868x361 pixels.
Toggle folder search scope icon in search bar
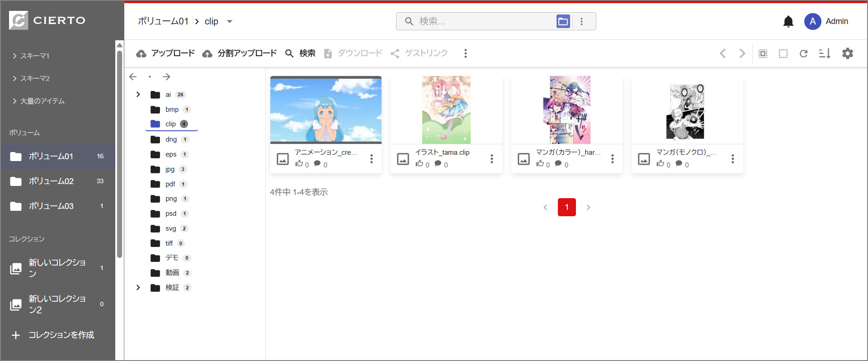(563, 21)
